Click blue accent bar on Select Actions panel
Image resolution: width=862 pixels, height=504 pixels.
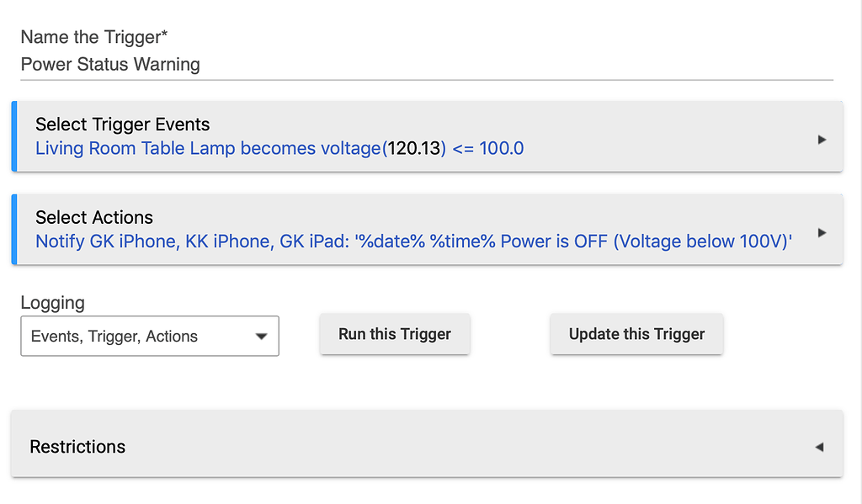14,229
